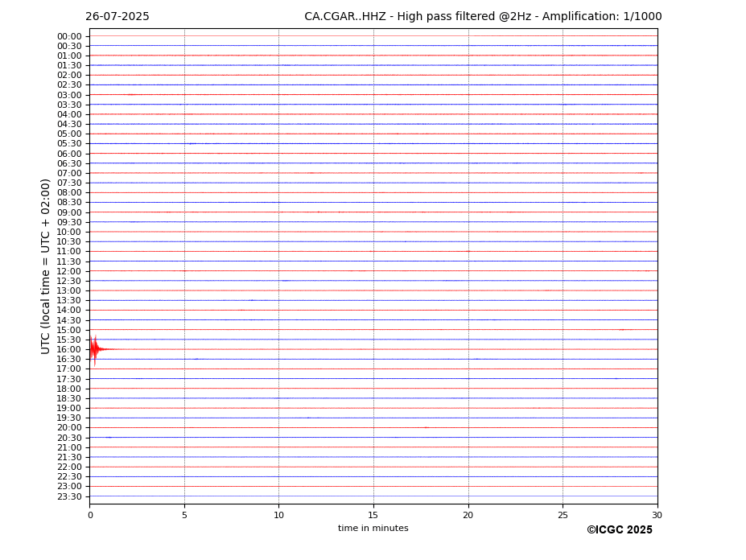Click the 13:30 time label
This screenshot has height=560, width=746.
pyautogui.click(x=69, y=300)
